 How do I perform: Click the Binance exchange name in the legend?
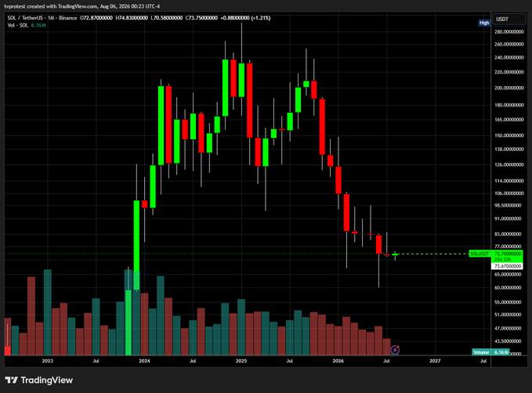tap(67, 18)
